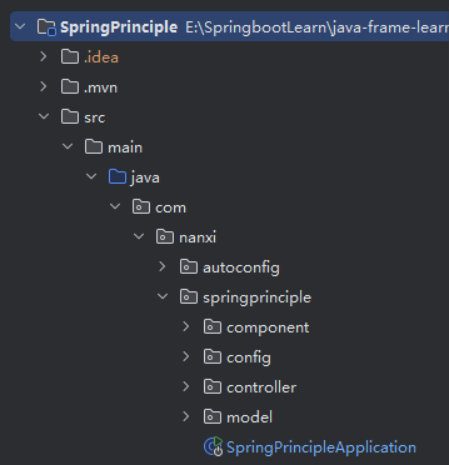
Task: Expand the autoconfig package arrow
Action: (162, 266)
